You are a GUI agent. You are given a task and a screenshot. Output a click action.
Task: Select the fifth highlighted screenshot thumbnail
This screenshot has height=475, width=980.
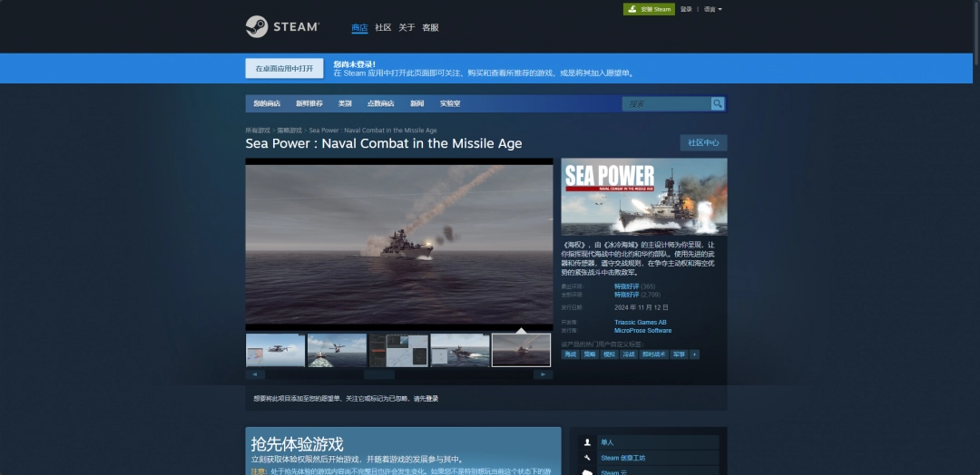(521, 350)
